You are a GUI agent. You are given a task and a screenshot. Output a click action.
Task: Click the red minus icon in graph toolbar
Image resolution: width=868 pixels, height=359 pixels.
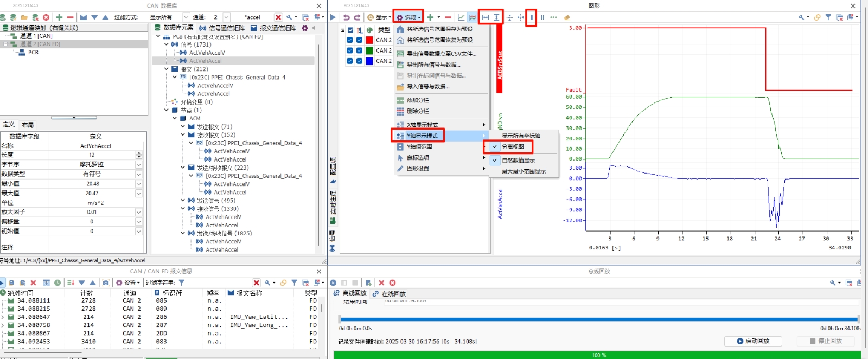pyautogui.click(x=448, y=17)
